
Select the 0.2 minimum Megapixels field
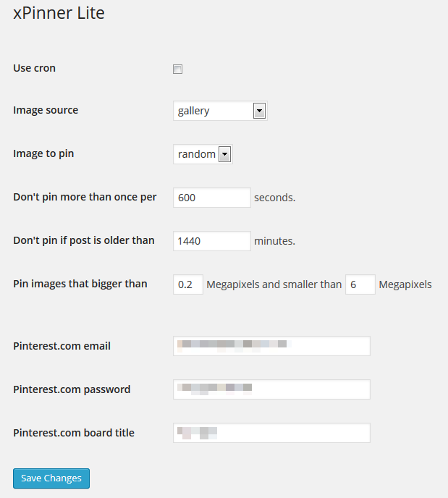pyautogui.click(x=188, y=284)
